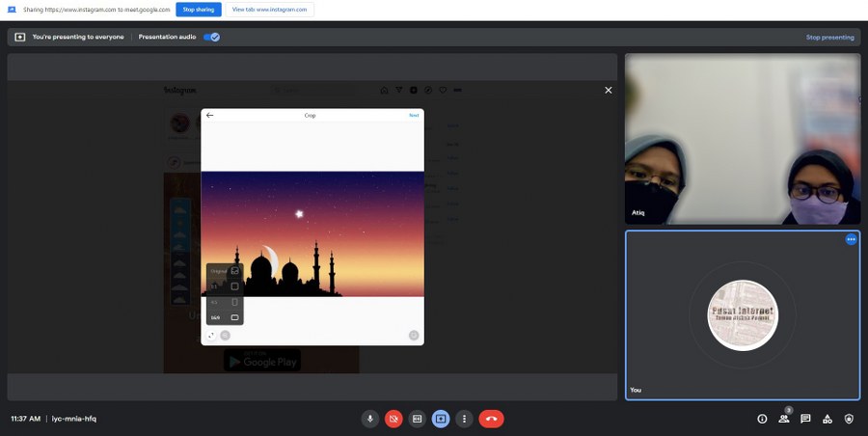Select 16:9 landscape crop ratio
Screen dimensions: 868x436
pyautogui.click(x=225, y=317)
